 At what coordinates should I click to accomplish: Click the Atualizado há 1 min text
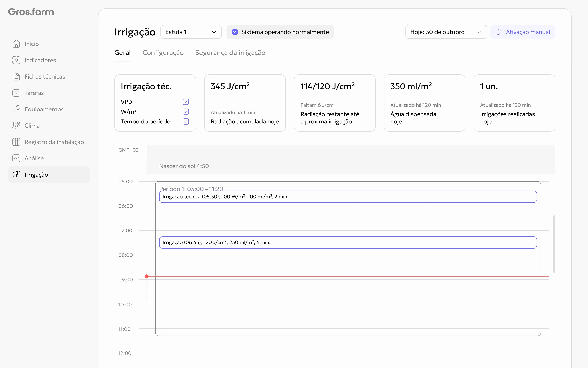233,112
